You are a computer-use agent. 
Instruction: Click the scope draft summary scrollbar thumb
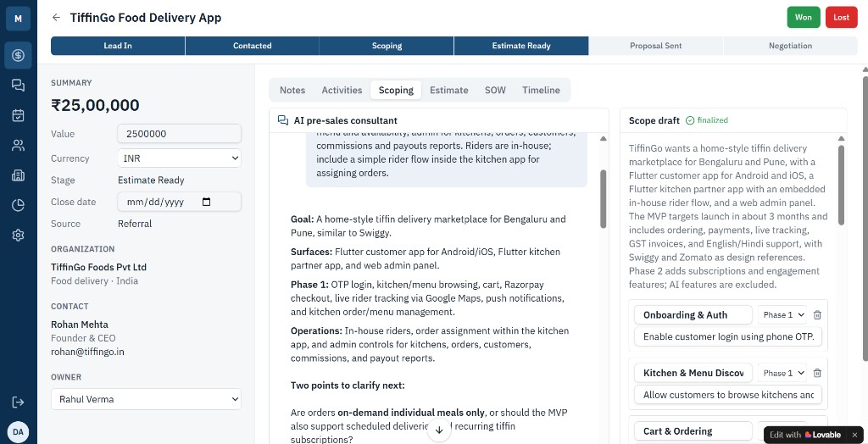(842, 185)
